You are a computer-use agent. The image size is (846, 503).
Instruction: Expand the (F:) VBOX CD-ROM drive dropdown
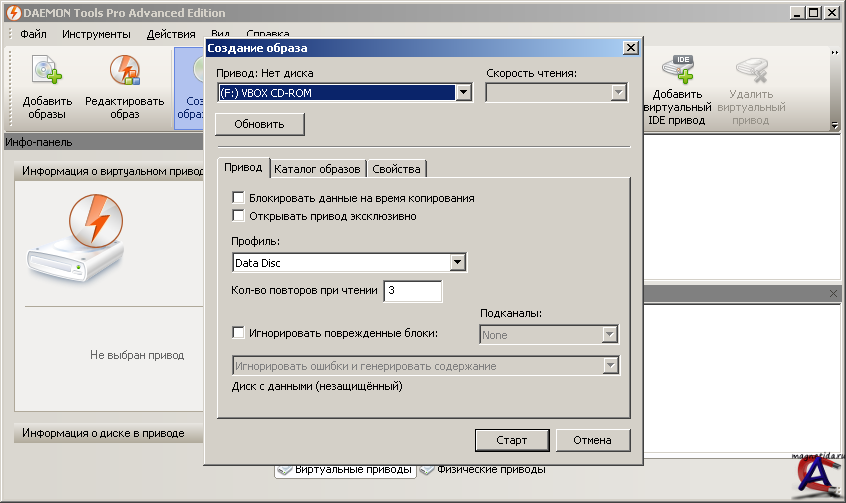463,92
